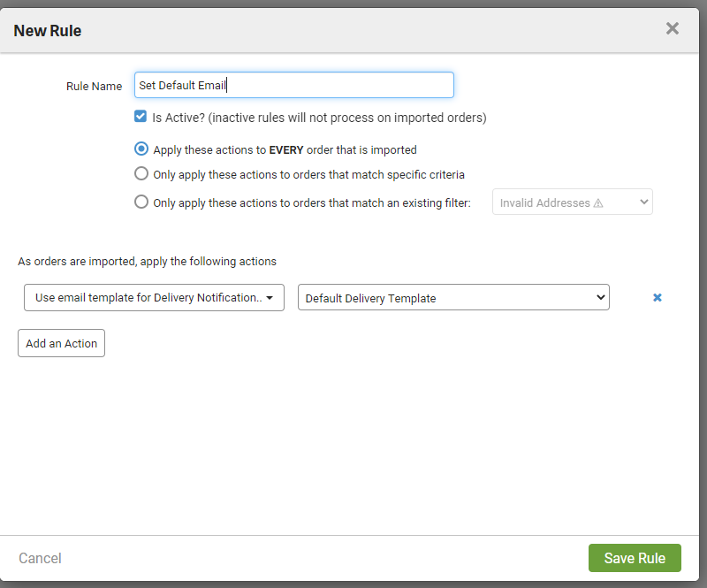Click the Rule Name field label
The width and height of the screenshot is (707, 588).
pyautogui.click(x=94, y=86)
